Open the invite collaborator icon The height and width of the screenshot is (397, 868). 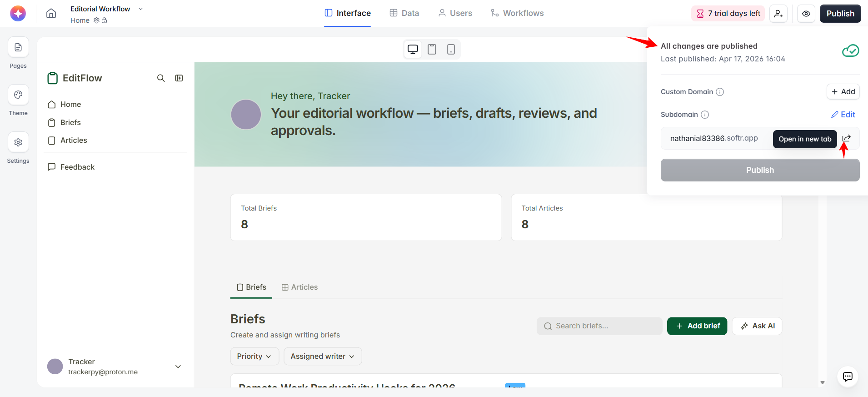778,14
